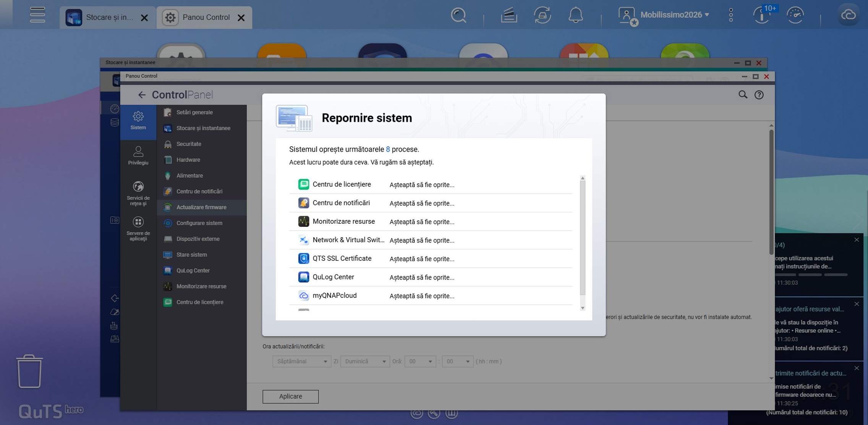Click the Control Panel search icon
Screen dimensions: 868x425
coord(742,95)
